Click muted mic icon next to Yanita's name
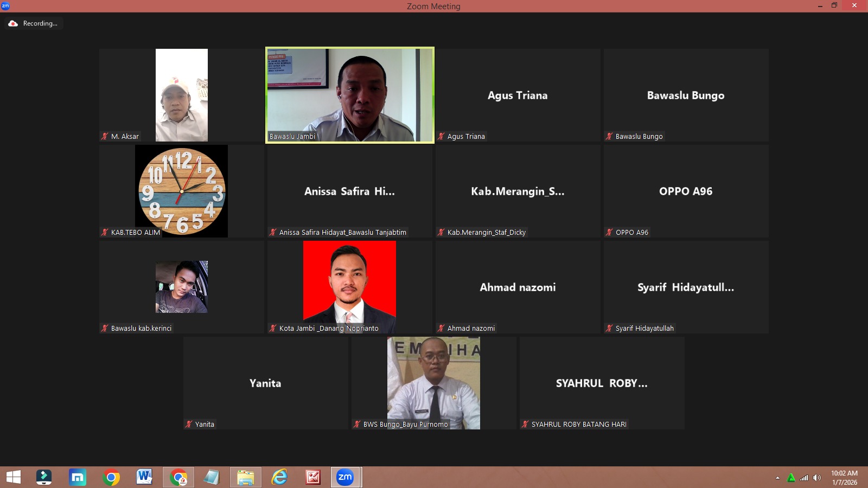This screenshot has height=488, width=868. [189, 425]
